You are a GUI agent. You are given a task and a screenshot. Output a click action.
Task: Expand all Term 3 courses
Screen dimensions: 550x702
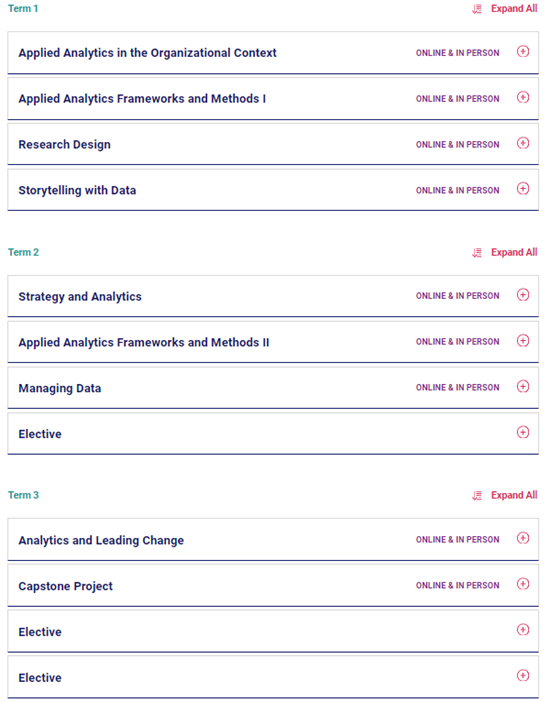[x=514, y=495]
